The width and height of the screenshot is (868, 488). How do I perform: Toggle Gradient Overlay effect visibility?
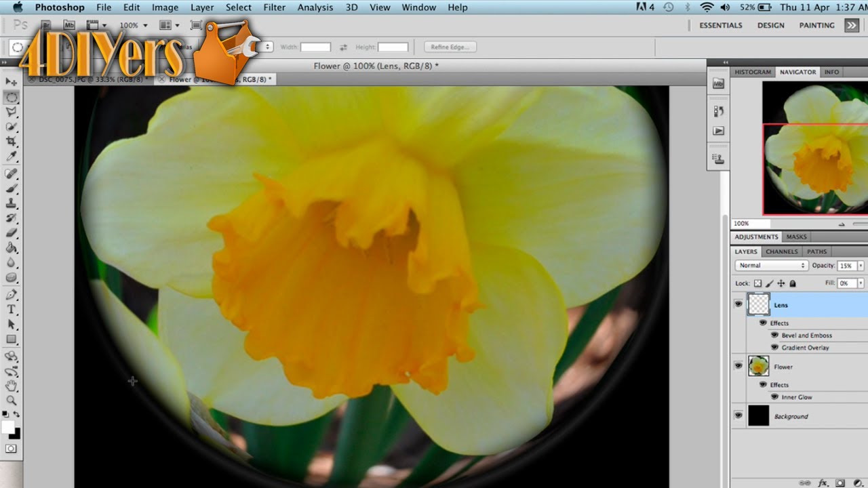775,348
